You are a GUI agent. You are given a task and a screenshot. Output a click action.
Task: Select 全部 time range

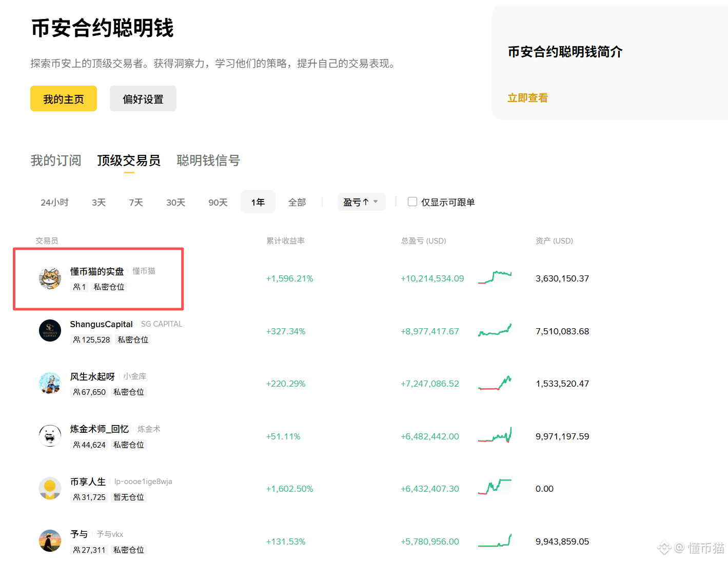[297, 203]
